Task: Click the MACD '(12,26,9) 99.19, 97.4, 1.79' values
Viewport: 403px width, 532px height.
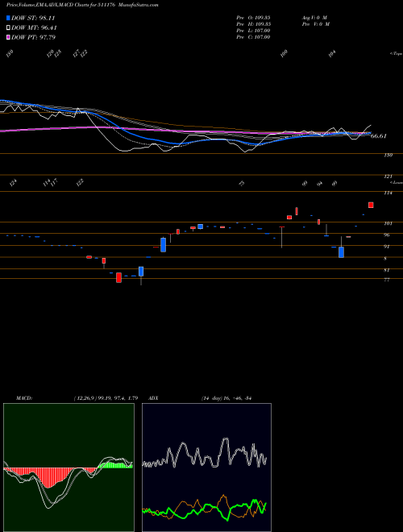Action: coord(106,398)
